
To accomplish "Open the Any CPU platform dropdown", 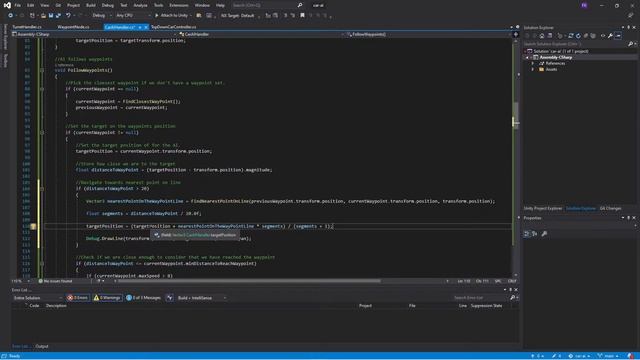I will [133, 16].
